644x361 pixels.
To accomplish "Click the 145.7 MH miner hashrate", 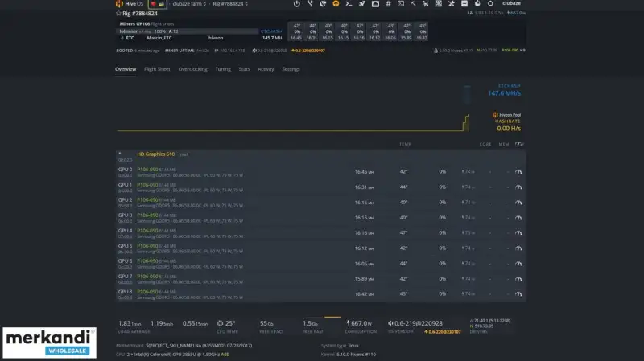I will tap(272, 38).
